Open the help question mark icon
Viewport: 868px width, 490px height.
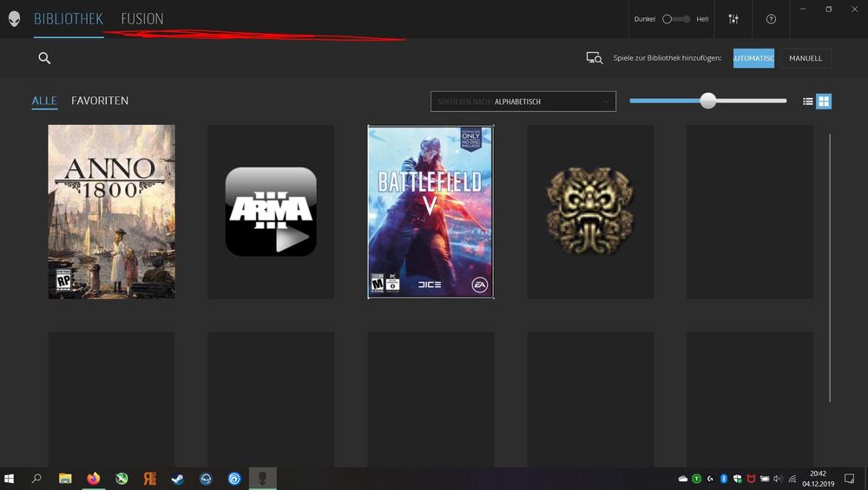(771, 19)
